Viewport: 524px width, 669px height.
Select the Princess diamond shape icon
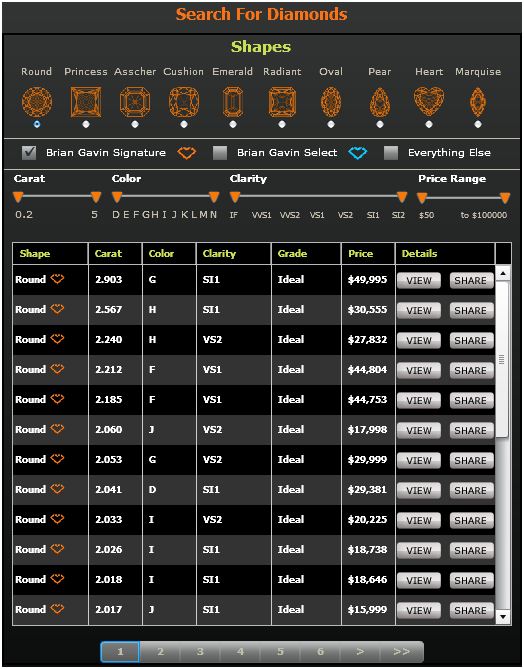click(x=86, y=102)
